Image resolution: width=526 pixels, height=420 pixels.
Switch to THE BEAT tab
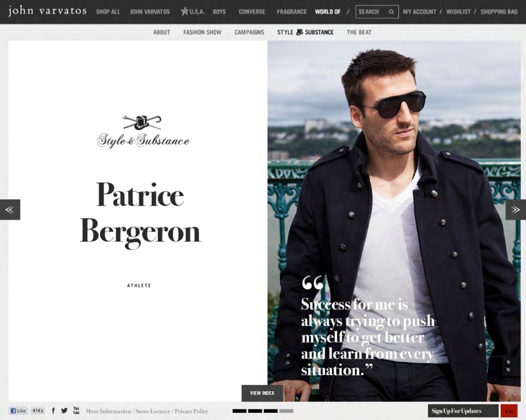point(359,32)
